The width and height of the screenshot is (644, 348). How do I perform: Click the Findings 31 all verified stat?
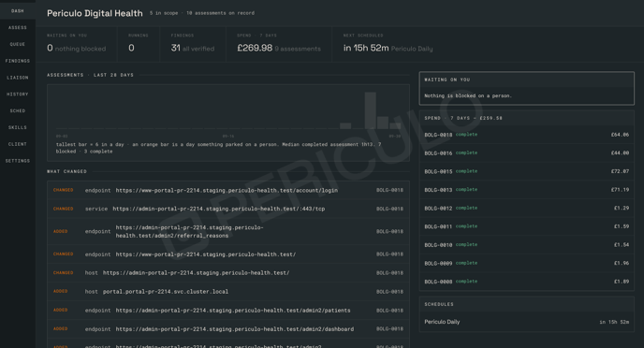193,44
